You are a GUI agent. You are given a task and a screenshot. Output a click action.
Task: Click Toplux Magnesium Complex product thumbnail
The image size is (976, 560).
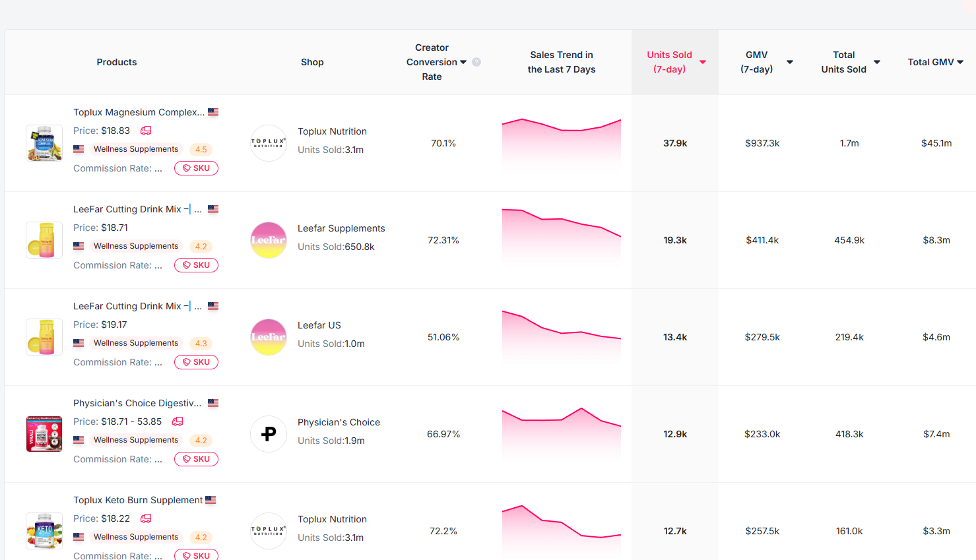[44, 143]
